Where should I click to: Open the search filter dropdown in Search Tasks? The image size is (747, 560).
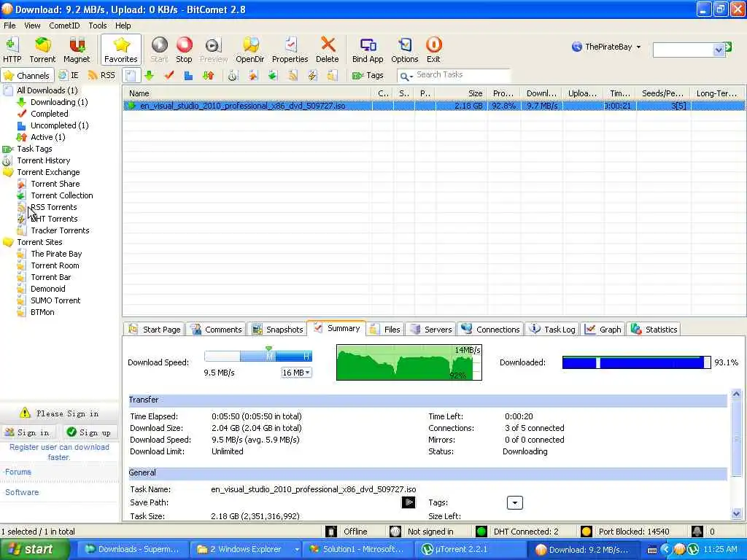click(x=406, y=76)
